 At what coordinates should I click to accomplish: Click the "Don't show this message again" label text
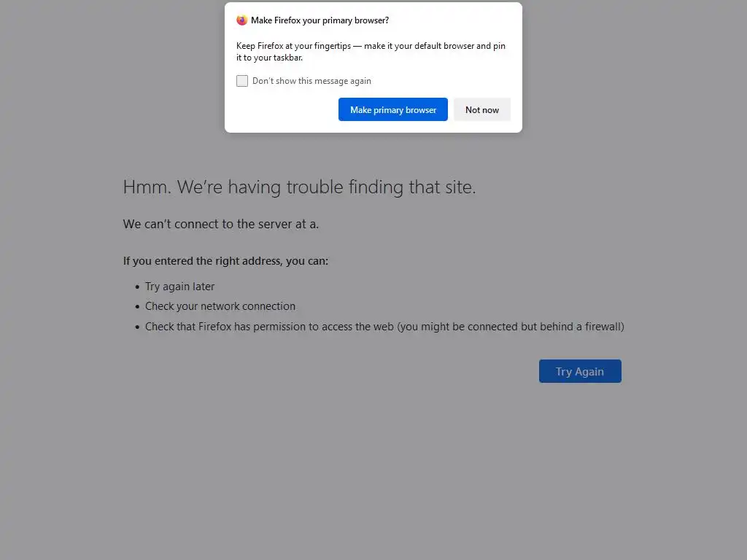(311, 81)
